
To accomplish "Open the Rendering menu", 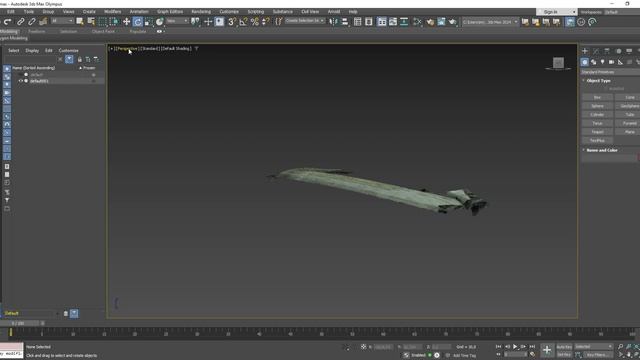I will coord(201,12).
